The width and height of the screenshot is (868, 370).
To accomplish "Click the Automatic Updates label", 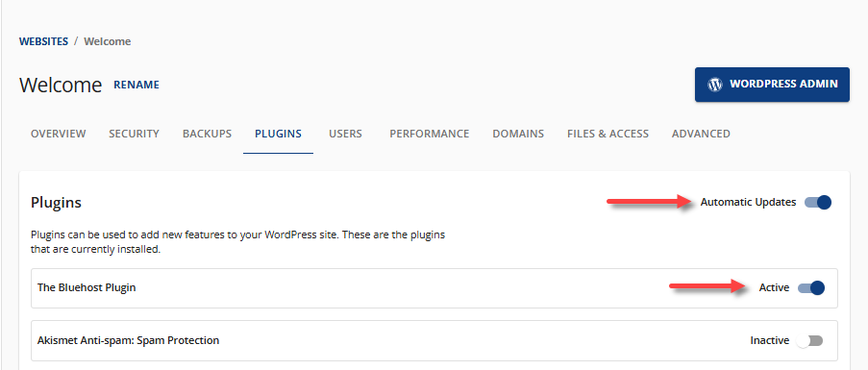I will (x=749, y=203).
